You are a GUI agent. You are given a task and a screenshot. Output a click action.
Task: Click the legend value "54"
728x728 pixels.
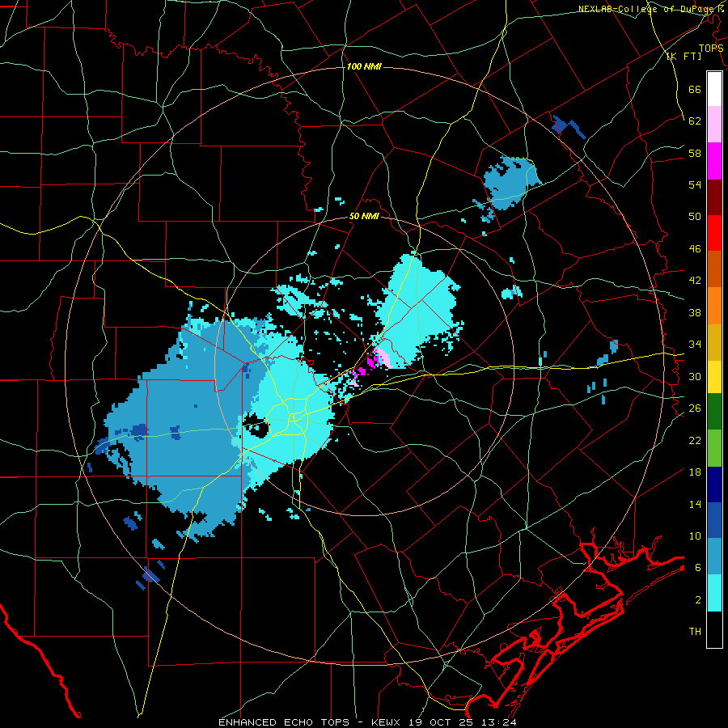coord(695,184)
